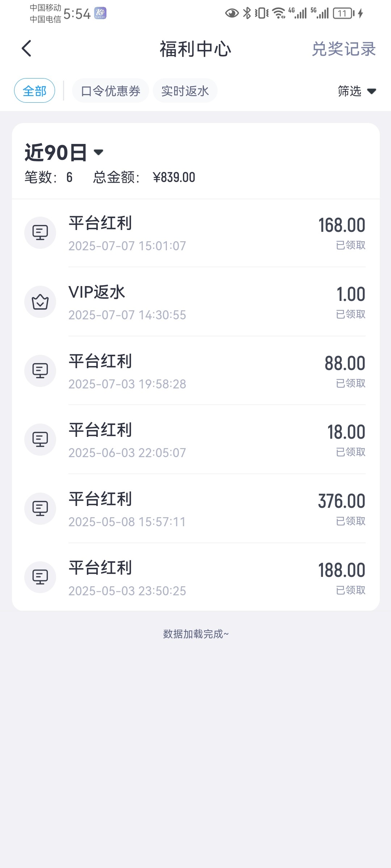Open 兑奖记录 redemption records

coord(344,49)
